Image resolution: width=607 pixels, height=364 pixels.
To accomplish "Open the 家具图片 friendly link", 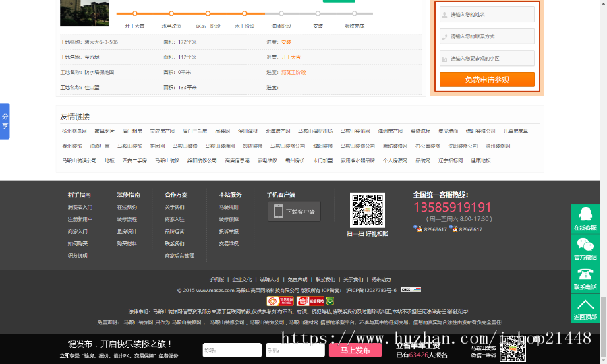I will click(105, 131).
